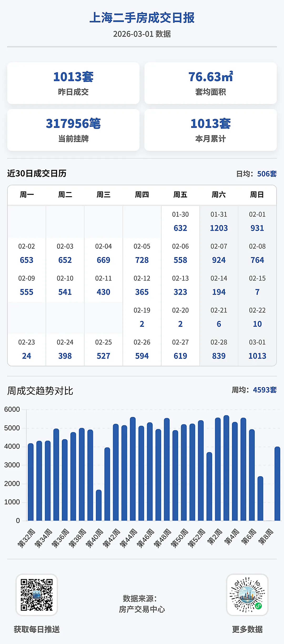
Task: Click the 获取每日推送 caption
Action: tap(37, 629)
